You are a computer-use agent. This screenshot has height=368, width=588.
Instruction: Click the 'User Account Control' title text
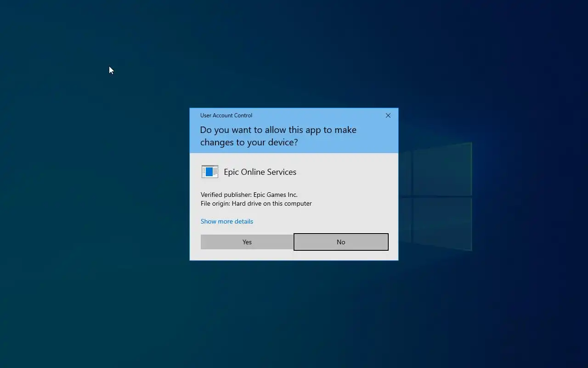coord(226,115)
